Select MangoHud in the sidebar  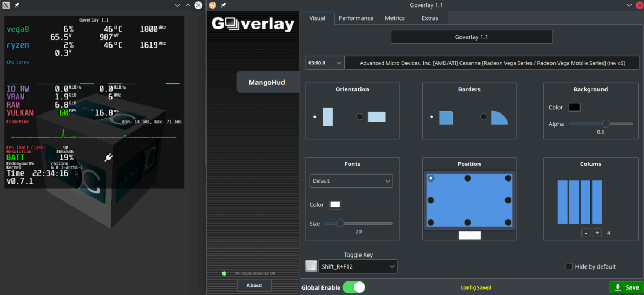[268, 82]
